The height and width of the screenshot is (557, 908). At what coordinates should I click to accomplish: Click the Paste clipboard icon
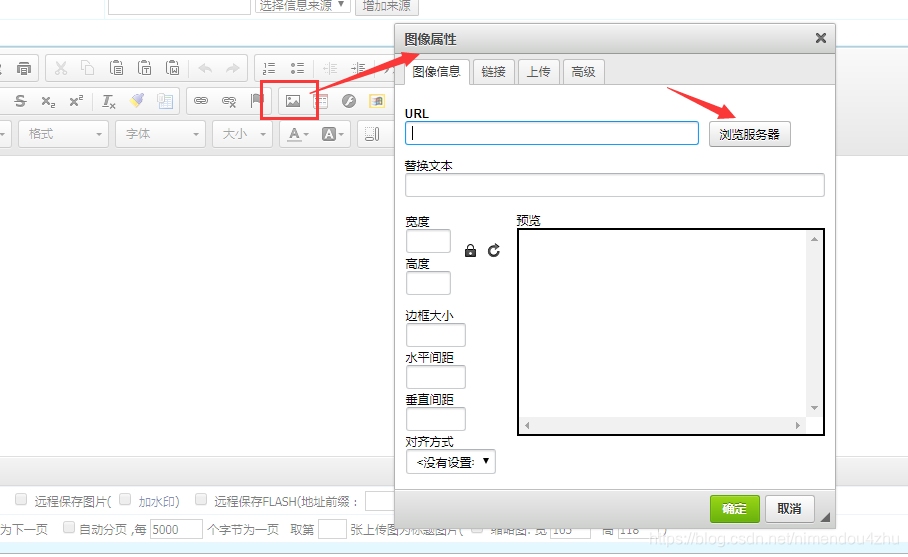tap(116, 68)
